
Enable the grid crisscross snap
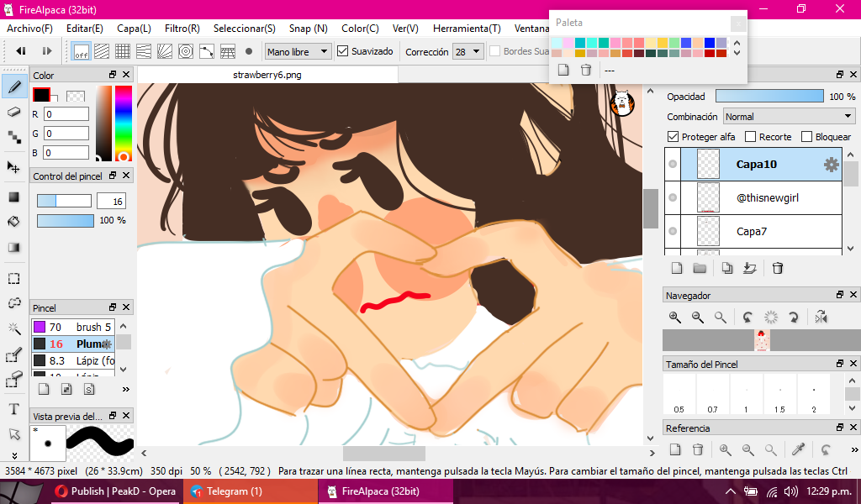[x=123, y=51]
